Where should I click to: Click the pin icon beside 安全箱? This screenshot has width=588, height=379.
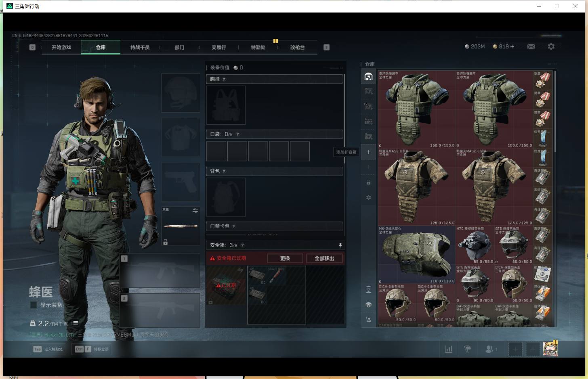pos(340,245)
